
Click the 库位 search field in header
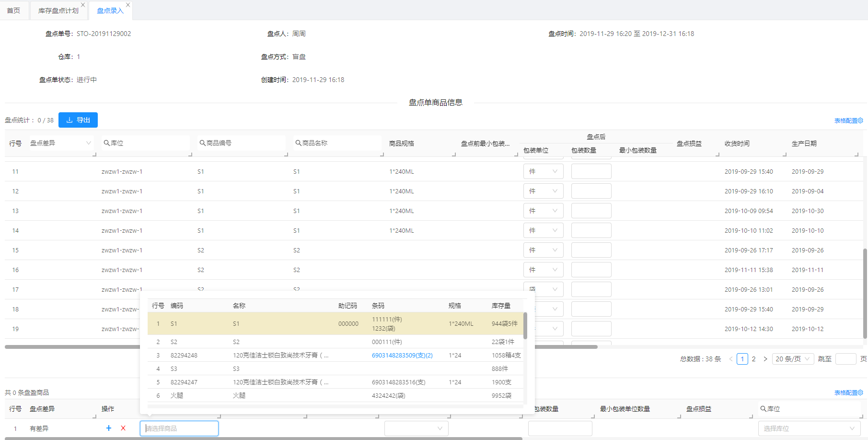pyautogui.click(x=146, y=143)
